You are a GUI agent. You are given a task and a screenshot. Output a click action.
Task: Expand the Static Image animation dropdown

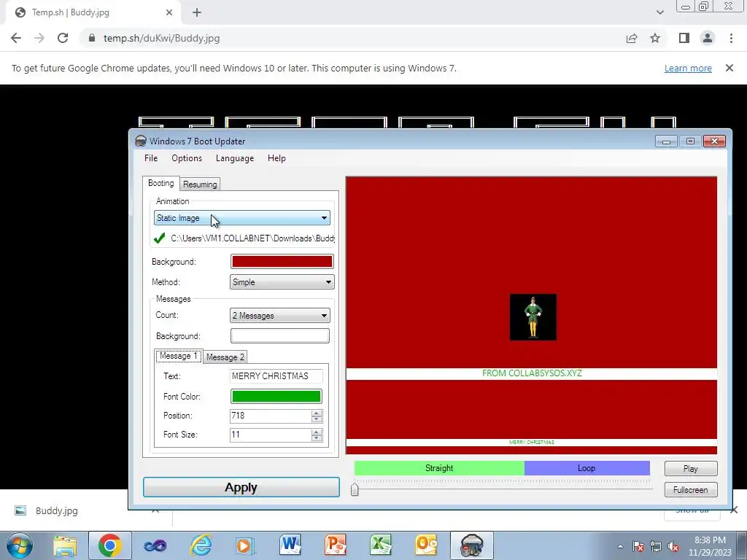242,218
